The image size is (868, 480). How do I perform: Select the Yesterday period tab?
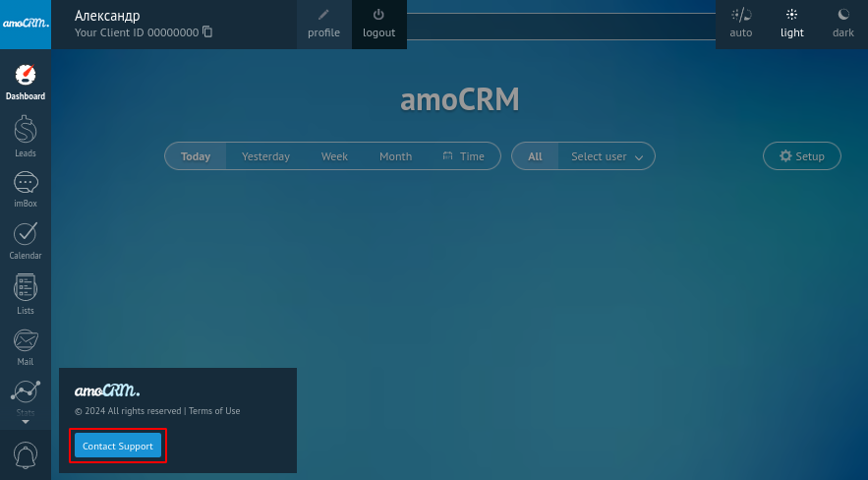(x=265, y=156)
